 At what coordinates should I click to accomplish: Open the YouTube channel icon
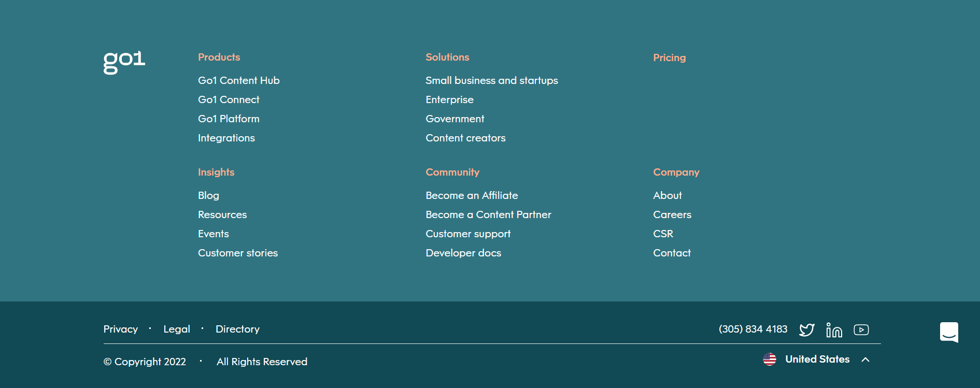coord(861,329)
